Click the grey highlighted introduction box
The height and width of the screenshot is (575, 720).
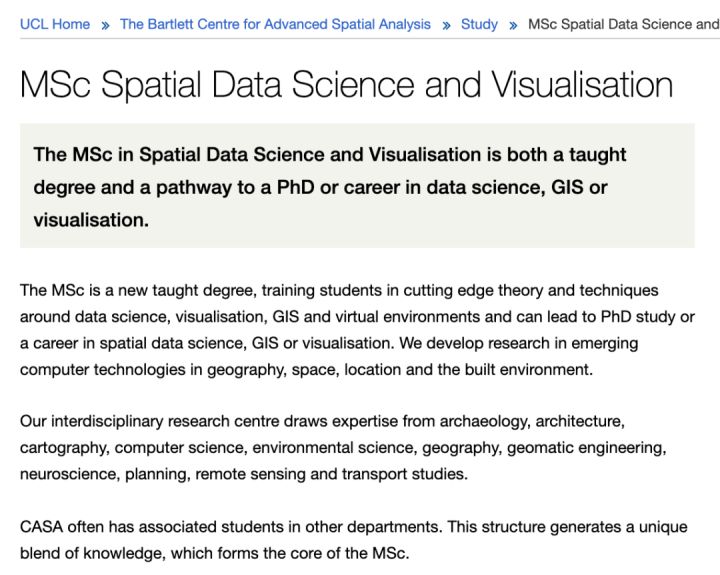(357, 186)
